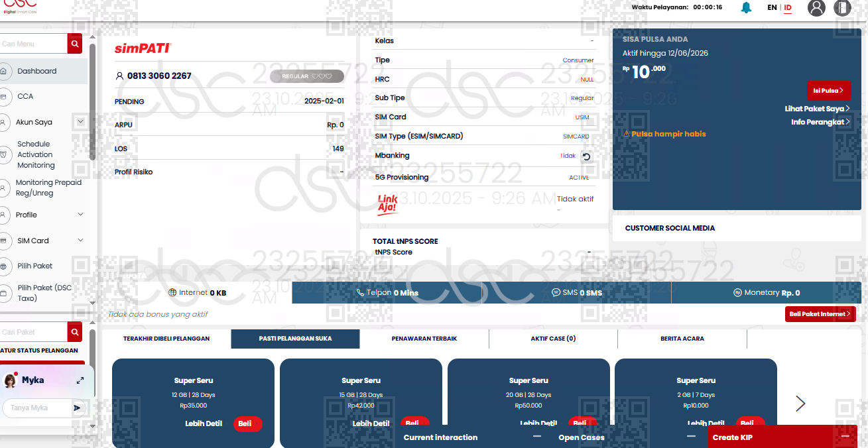Click the Isi Pulsa button
The height and width of the screenshot is (448, 868).
[x=829, y=91]
